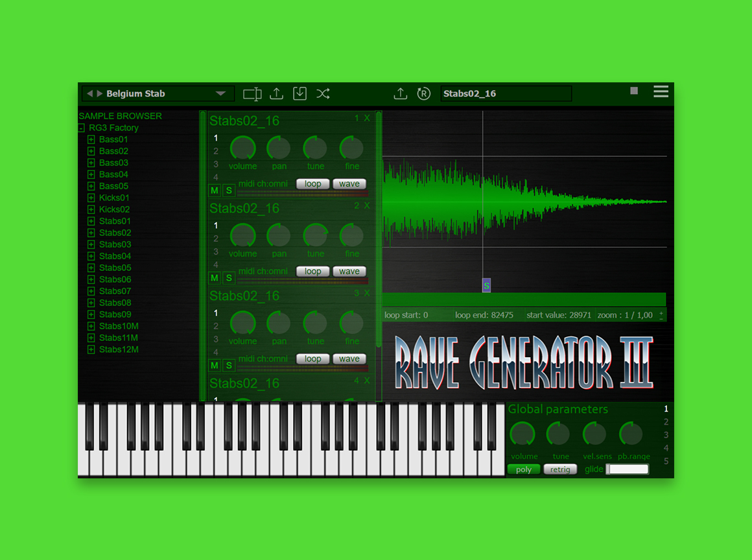The height and width of the screenshot is (560, 752).
Task: Mute slot 1 using its M button
Action: [214, 190]
